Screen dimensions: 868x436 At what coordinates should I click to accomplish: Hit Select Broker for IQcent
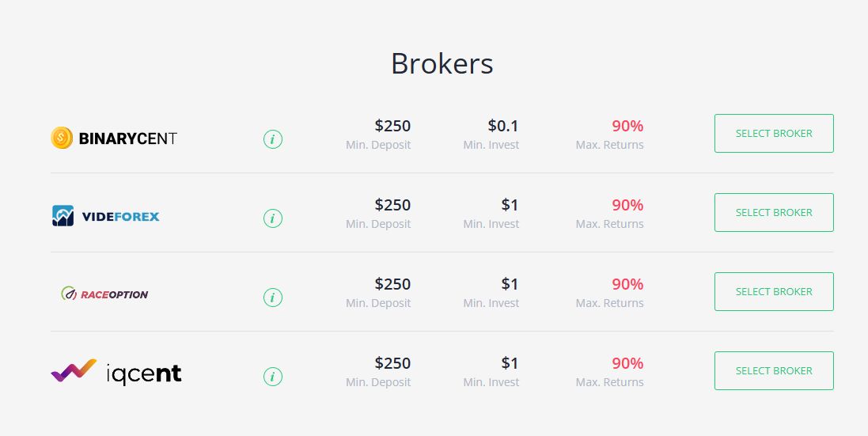point(773,370)
